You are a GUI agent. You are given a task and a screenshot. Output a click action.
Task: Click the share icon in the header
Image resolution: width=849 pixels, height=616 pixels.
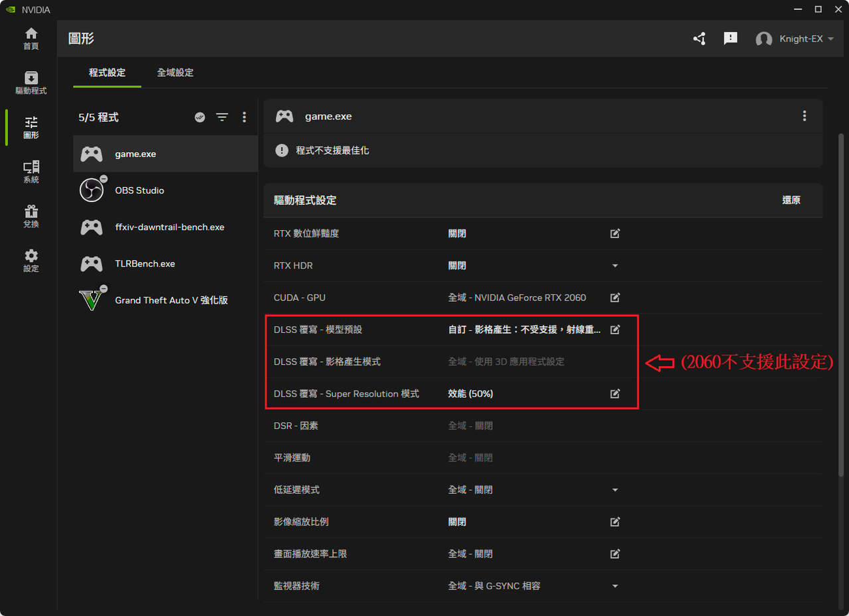click(x=699, y=39)
